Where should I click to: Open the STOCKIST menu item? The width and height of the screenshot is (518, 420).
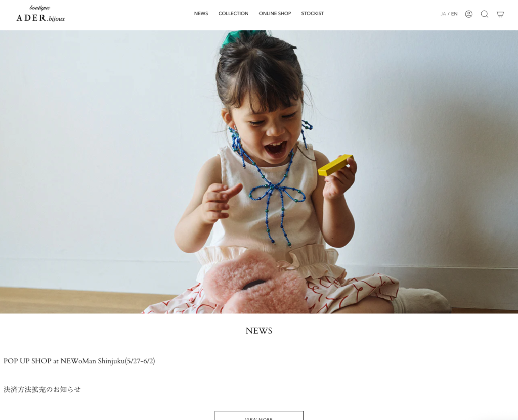coord(312,14)
